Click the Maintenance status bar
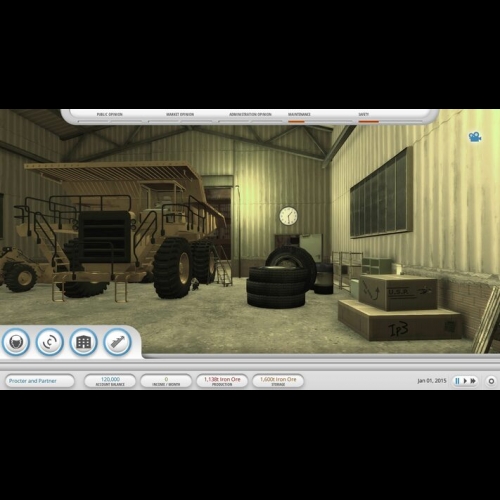The width and height of the screenshot is (500, 500). tap(299, 116)
